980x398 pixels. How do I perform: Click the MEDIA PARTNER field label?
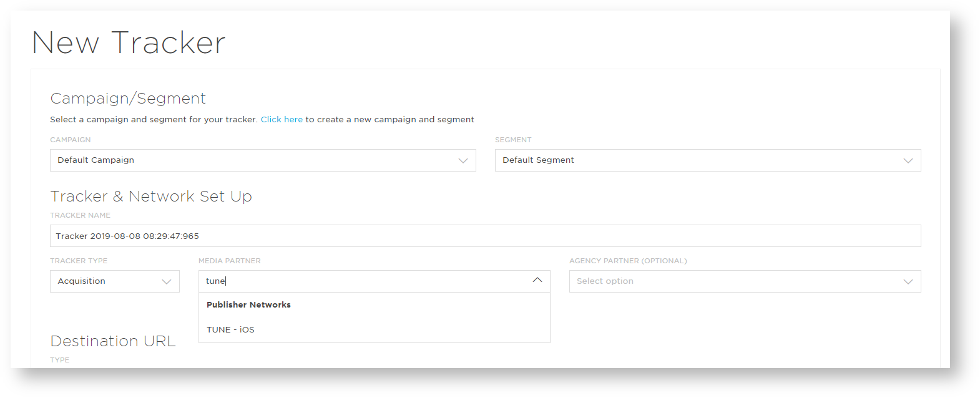click(230, 261)
